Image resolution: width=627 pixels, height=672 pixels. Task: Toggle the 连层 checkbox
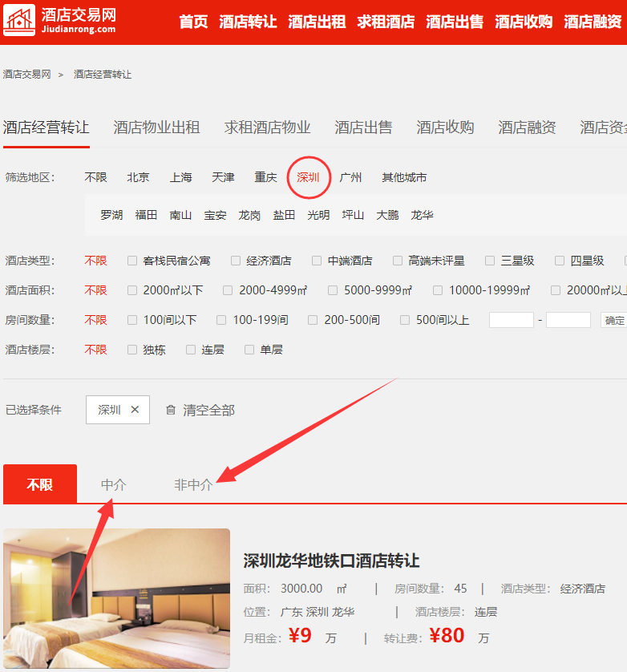coord(191,350)
